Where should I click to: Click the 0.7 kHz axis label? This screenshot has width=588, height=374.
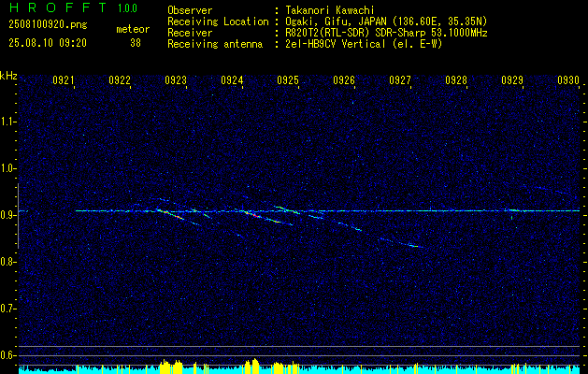pyautogui.click(x=7, y=309)
